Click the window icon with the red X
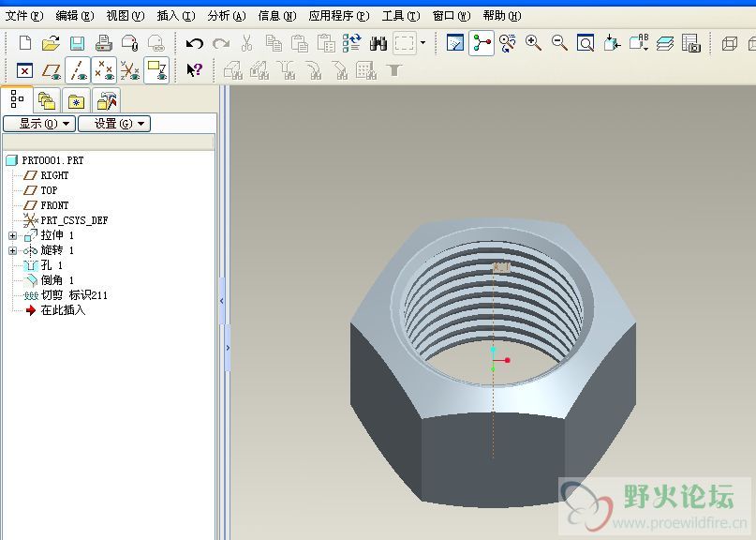756x540 pixels. [x=24, y=70]
